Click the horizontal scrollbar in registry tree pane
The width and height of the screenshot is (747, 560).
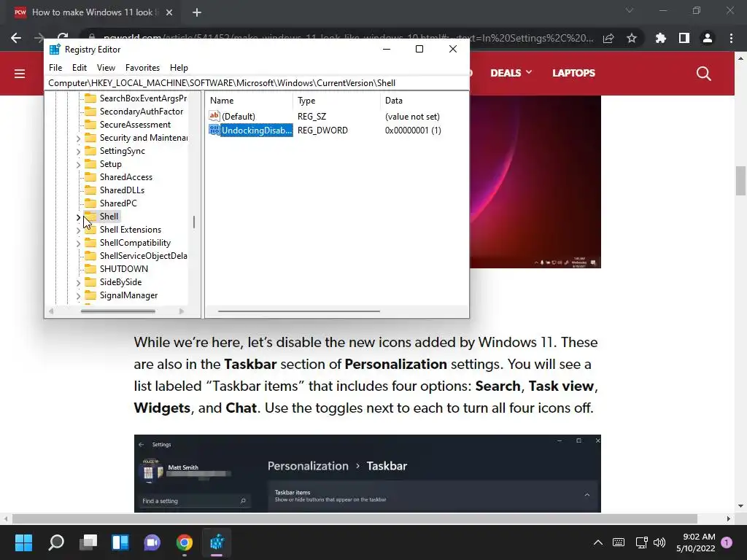click(x=117, y=311)
